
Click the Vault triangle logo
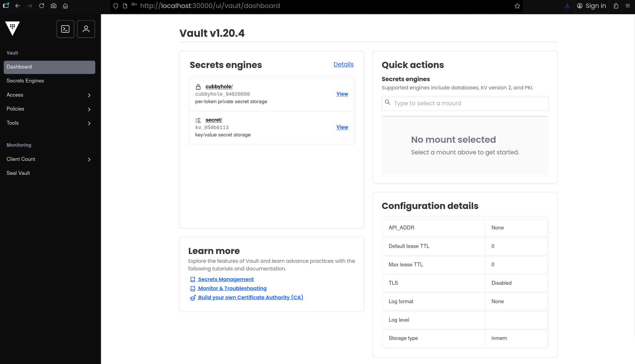coord(12,28)
